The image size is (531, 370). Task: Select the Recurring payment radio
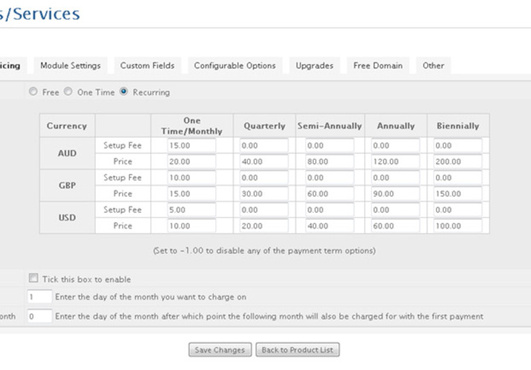click(124, 91)
